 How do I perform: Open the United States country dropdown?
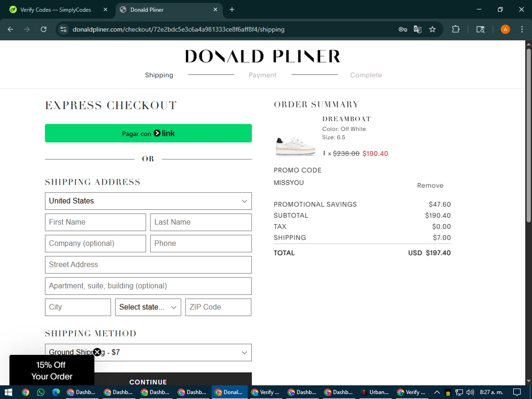148,201
